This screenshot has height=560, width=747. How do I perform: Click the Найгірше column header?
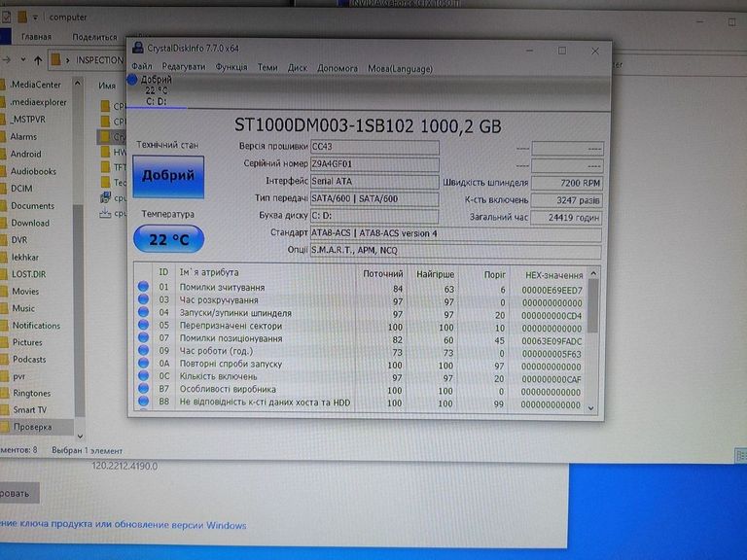tap(434, 274)
